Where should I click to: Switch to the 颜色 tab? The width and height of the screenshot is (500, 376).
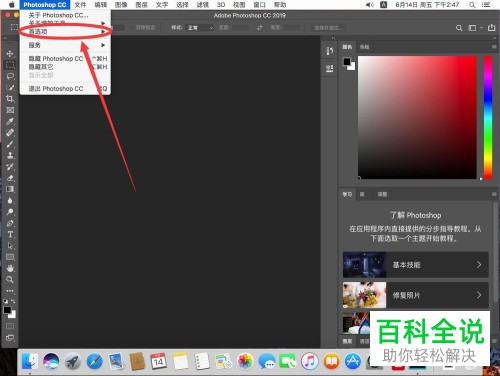pos(347,47)
